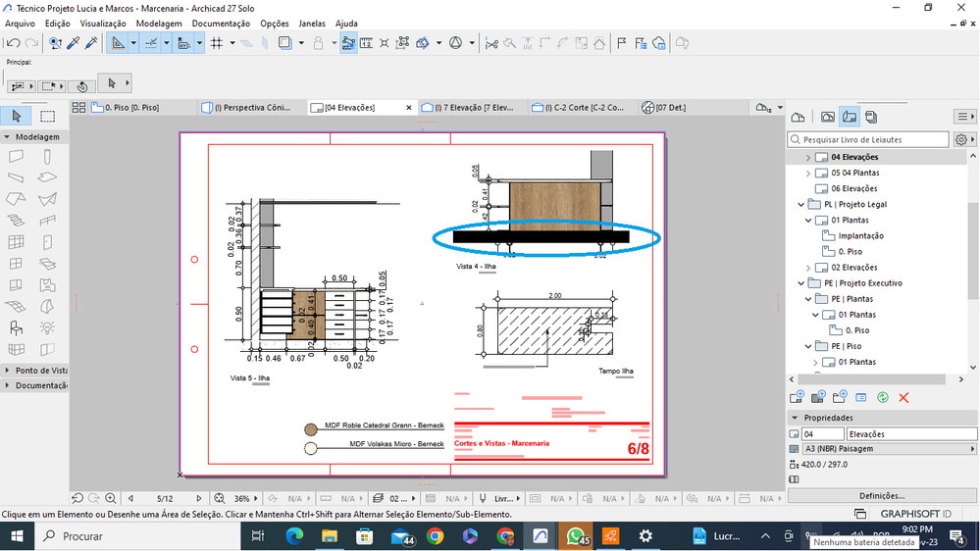Go to previous layout arrow beside 5/12
980x551 pixels.
pyautogui.click(x=130, y=498)
